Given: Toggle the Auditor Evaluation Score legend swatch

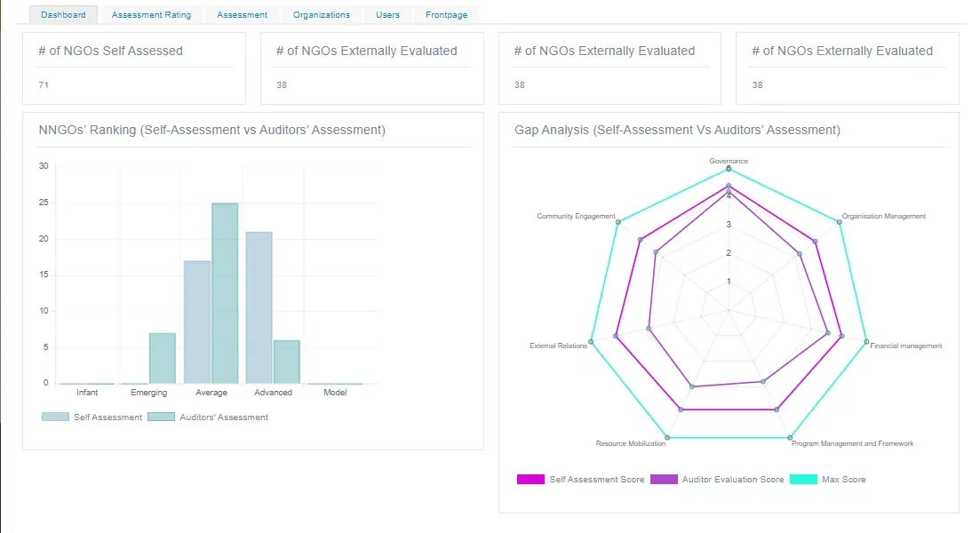Looking at the screenshot, I should pyautogui.click(x=664, y=480).
